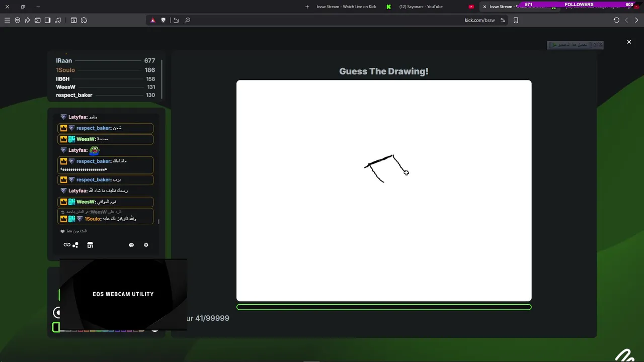Screen dimensions: 644x362
Task: Click the VPN shield icon in toolbar
Action: click(17, 20)
